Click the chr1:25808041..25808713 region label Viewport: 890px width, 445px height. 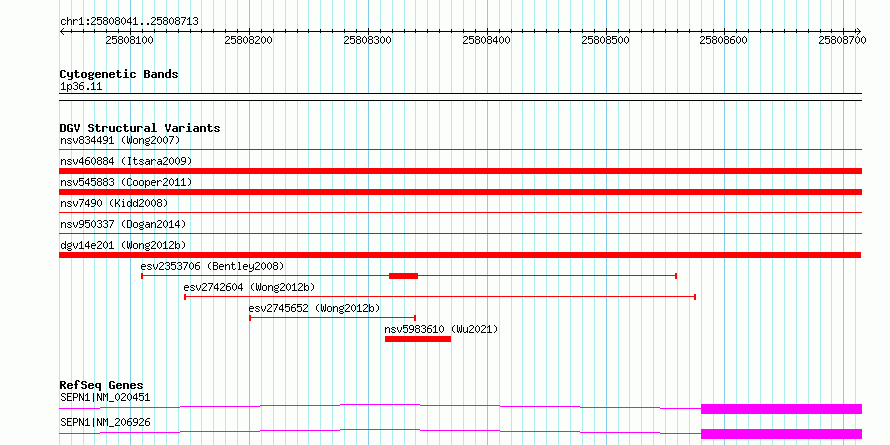[129, 21]
